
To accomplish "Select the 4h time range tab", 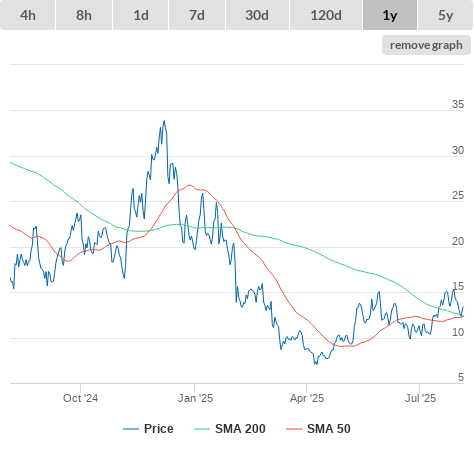I will tap(28, 15).
